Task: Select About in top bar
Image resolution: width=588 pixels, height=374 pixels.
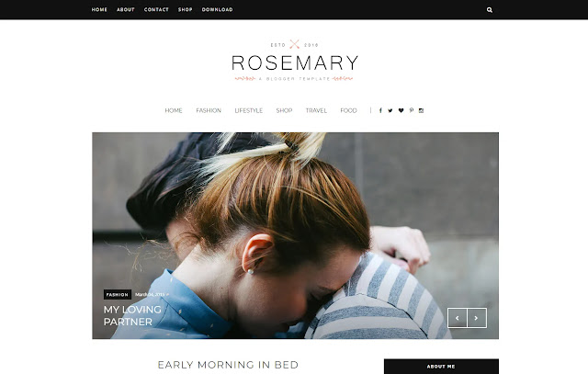Action: 125,9
